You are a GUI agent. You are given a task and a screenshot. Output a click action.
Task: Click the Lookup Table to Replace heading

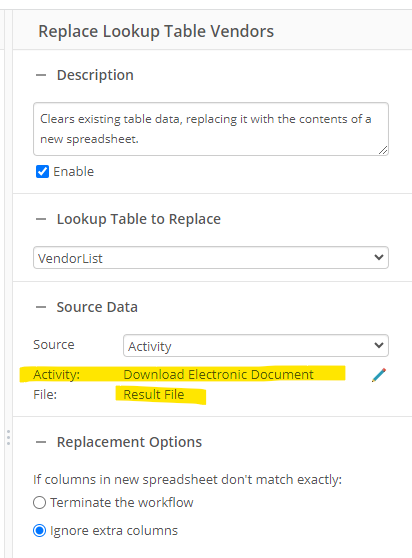(139, 219)
